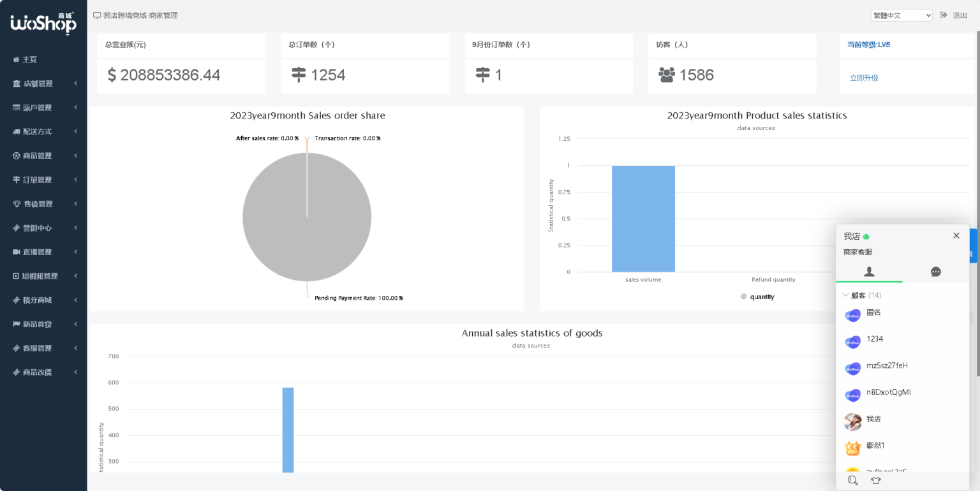Select the contacts person tab icon
Screen dimensions: 980x491
point(869,272)
